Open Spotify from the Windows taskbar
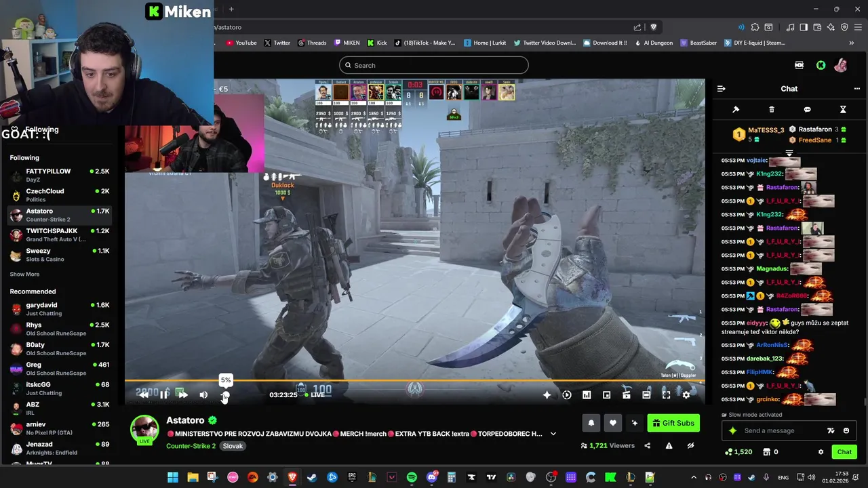868x488 pixels. tap(412, 477)
